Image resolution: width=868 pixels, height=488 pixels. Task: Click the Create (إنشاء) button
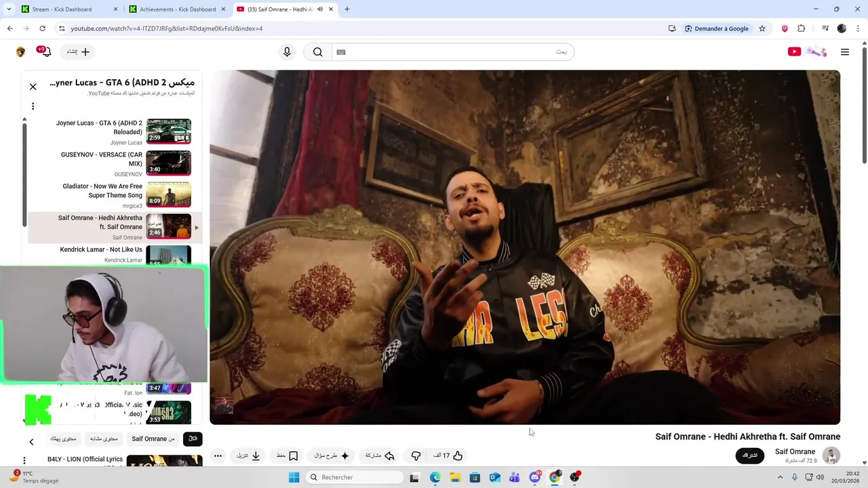(78, 52)
